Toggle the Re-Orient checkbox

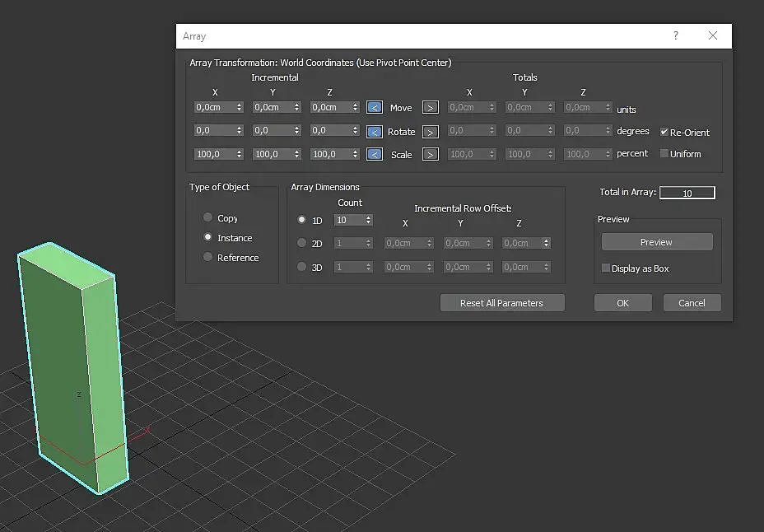click(x=664, y=132)
